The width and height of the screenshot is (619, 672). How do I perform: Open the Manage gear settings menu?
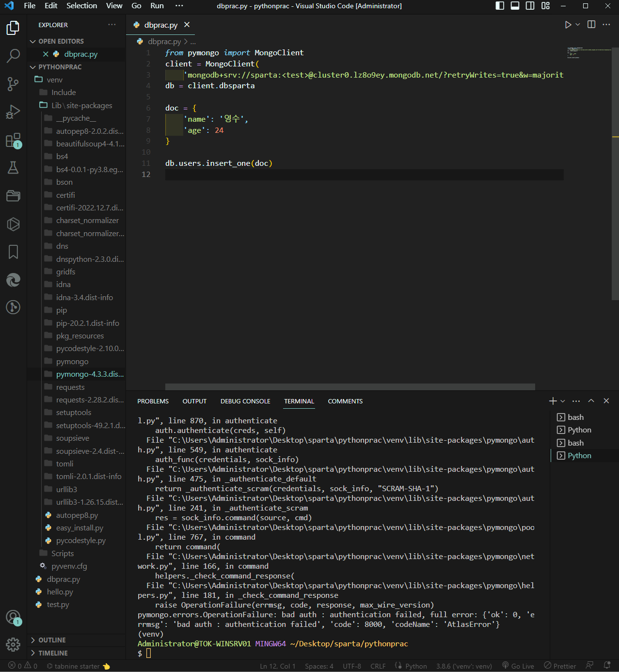coord(13,644)
